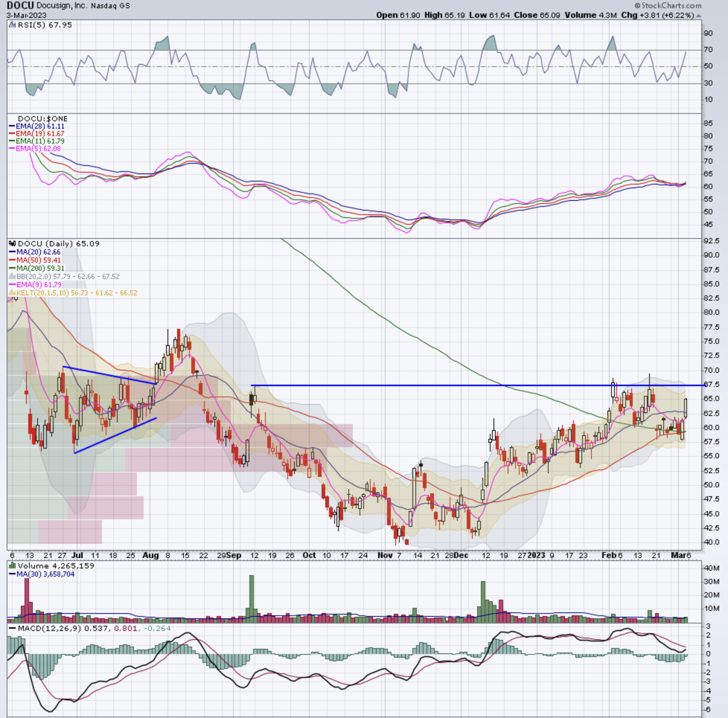Click the Close 65.09 value
This screenshot has height=718, width=728.
point(537,16)
